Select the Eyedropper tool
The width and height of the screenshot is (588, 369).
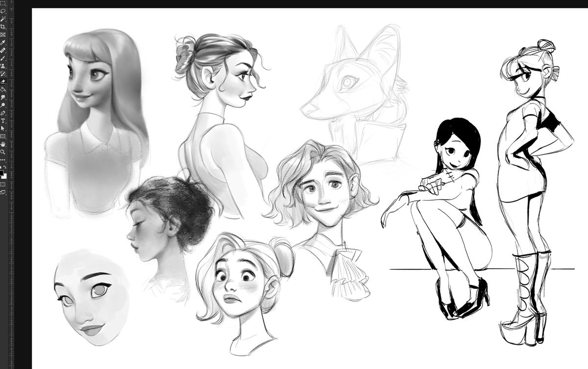pos(3,43)
